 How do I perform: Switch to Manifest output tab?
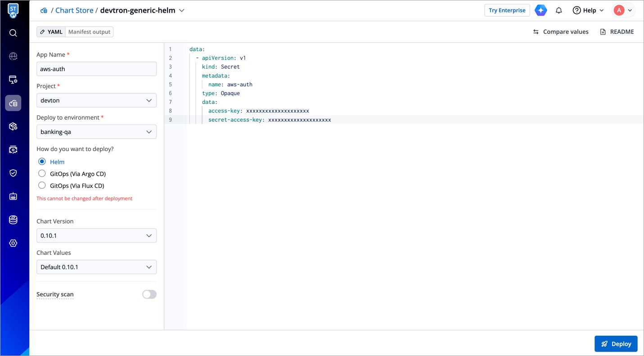point(89,32)
